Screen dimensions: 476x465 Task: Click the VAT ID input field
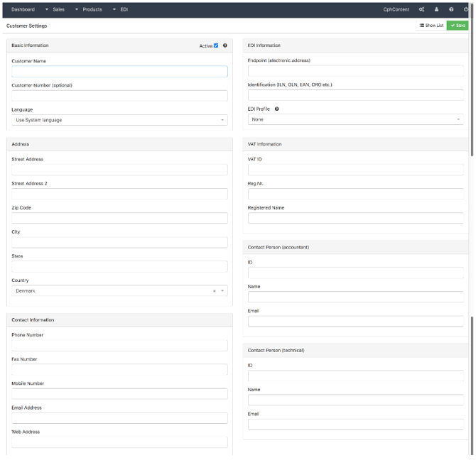click(x=355, y=170)
